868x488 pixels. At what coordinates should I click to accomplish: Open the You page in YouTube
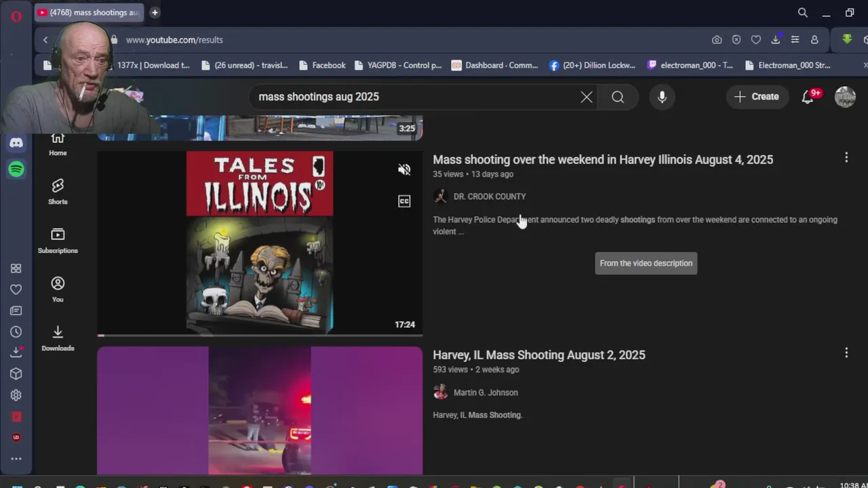58,289
